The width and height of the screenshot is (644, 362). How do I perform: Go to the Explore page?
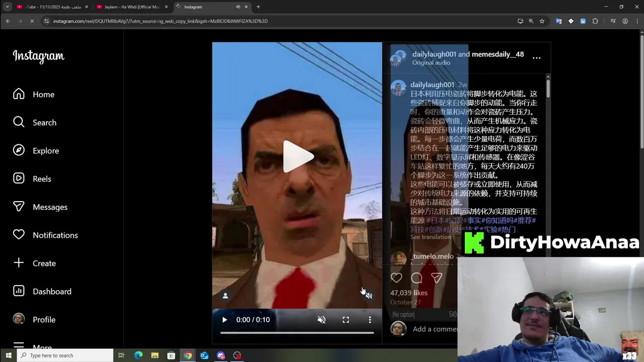pyautogui.click(x=36, y=151)
